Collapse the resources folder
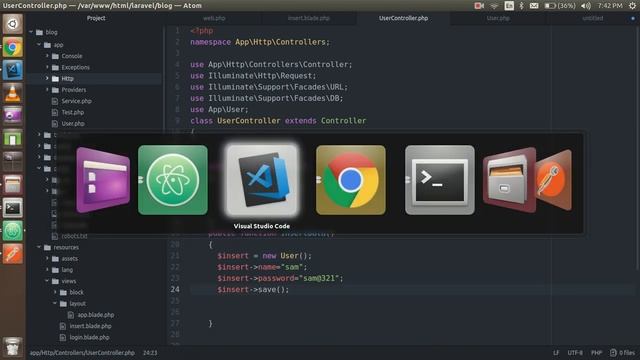Viewport: 640px width, 360px height. pos(39,247)
